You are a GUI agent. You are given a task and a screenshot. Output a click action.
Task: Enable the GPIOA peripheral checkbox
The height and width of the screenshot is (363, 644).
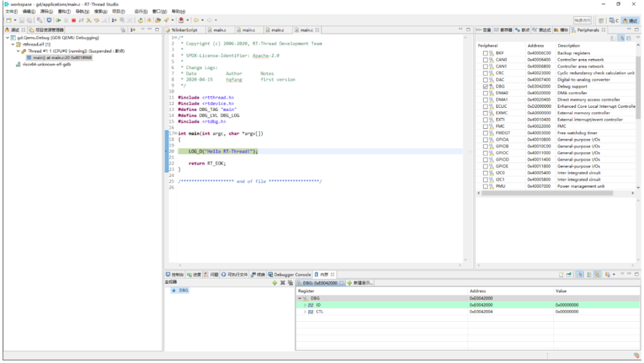click(485, 139)
